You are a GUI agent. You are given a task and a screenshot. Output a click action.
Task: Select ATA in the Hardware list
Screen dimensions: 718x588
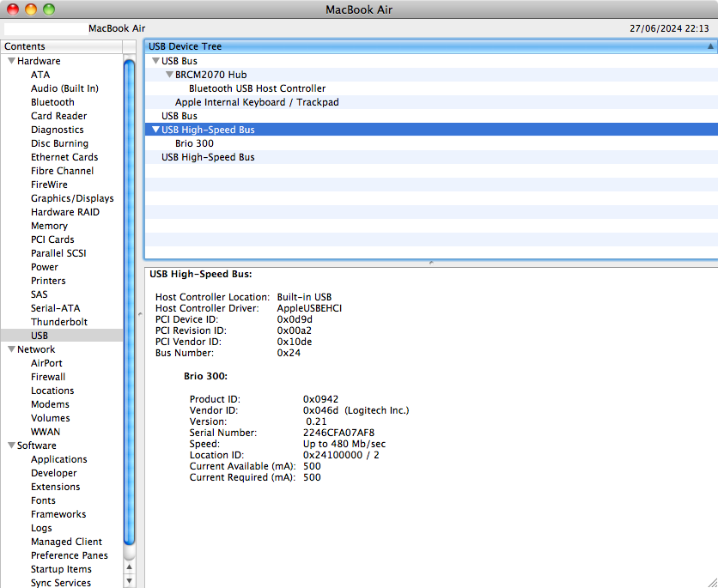40,75
